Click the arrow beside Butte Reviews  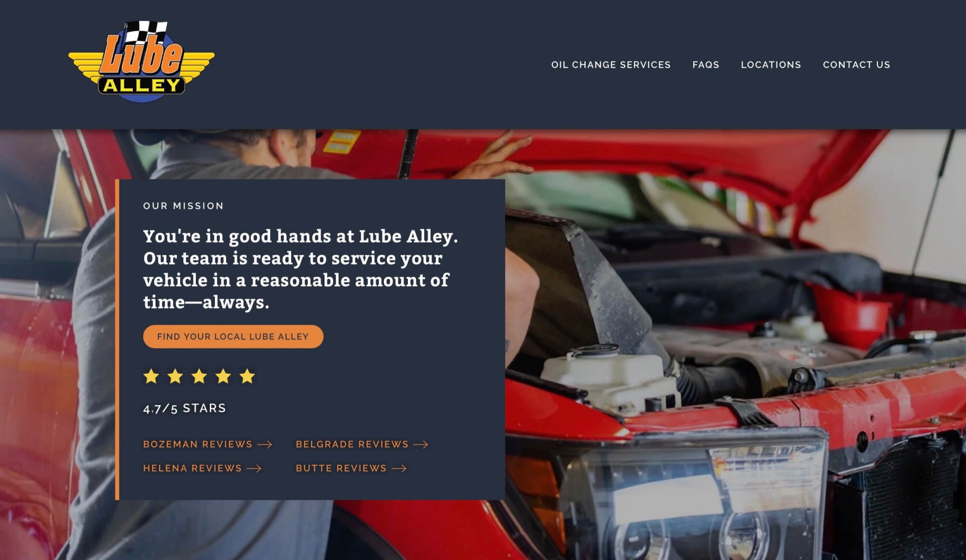(x=399, y=469)
